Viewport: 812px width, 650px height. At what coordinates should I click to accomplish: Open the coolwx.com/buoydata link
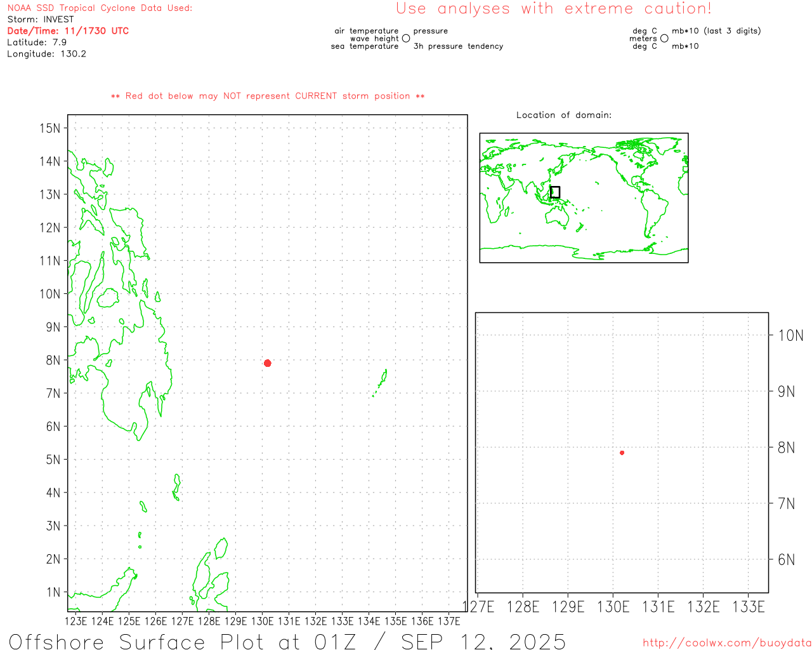coord(727,643)
